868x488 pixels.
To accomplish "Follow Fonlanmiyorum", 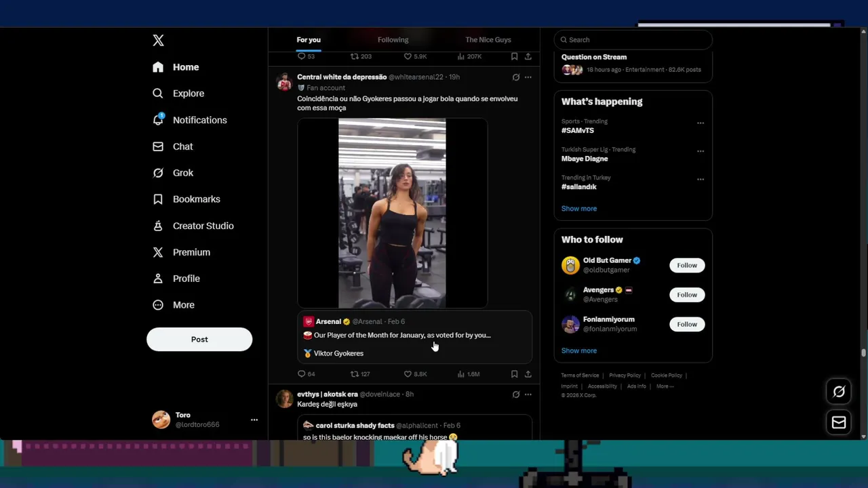I will click(687, 325).
